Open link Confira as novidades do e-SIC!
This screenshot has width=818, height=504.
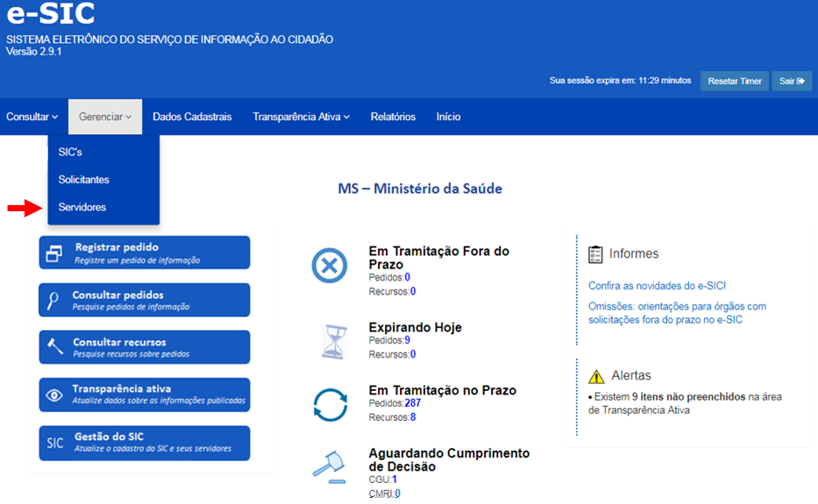[657, 286]
